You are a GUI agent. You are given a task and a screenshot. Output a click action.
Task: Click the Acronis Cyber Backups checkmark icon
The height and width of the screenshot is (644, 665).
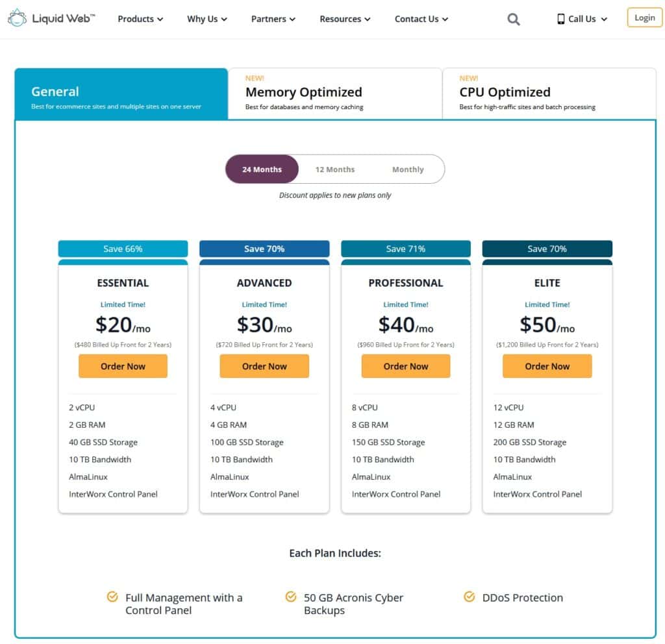[x=291, y=596]
